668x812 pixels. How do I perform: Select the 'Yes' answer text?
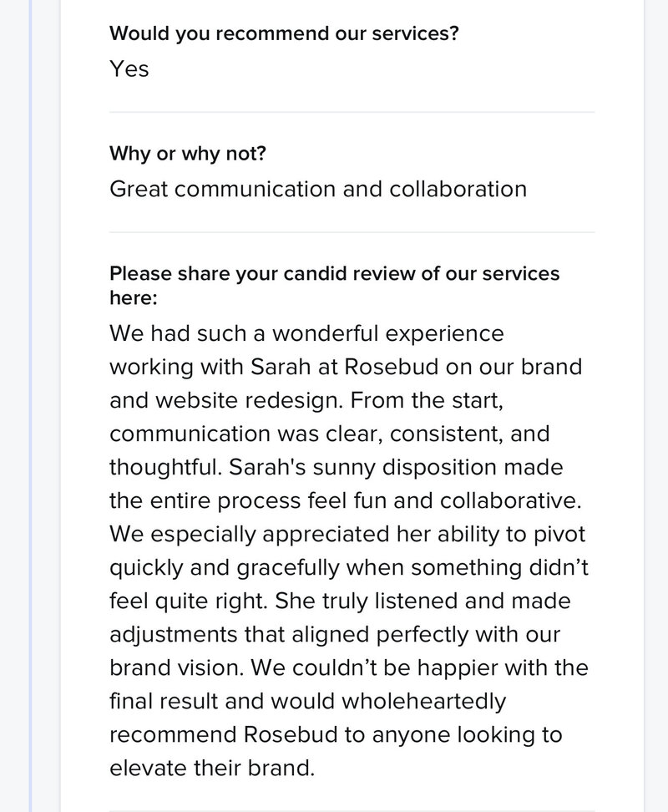pos(129,69)
